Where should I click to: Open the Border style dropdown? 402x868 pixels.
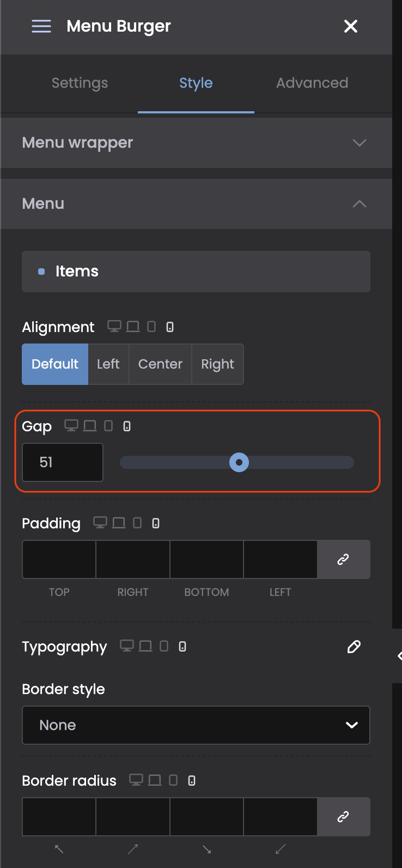click(x=196, y=725)
